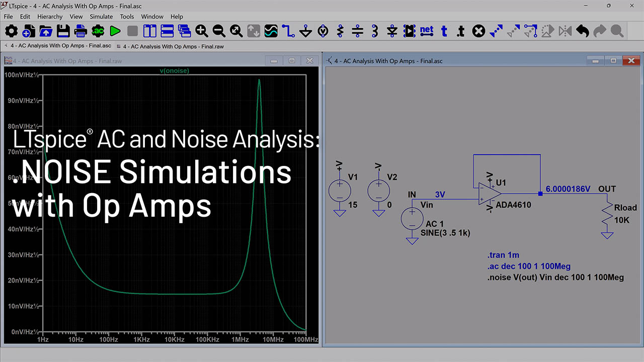Save the schematic with the floppy icon

[x=63, y=31]
